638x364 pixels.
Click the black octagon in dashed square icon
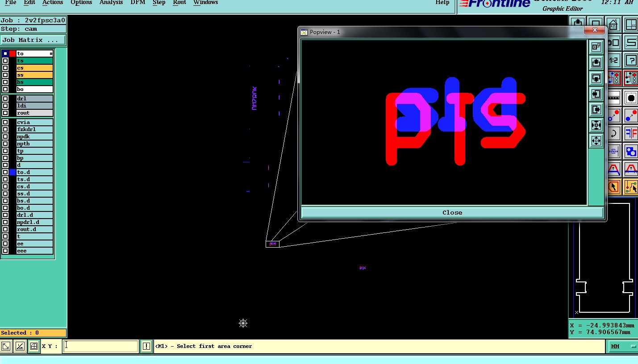(x=631, y=98)
